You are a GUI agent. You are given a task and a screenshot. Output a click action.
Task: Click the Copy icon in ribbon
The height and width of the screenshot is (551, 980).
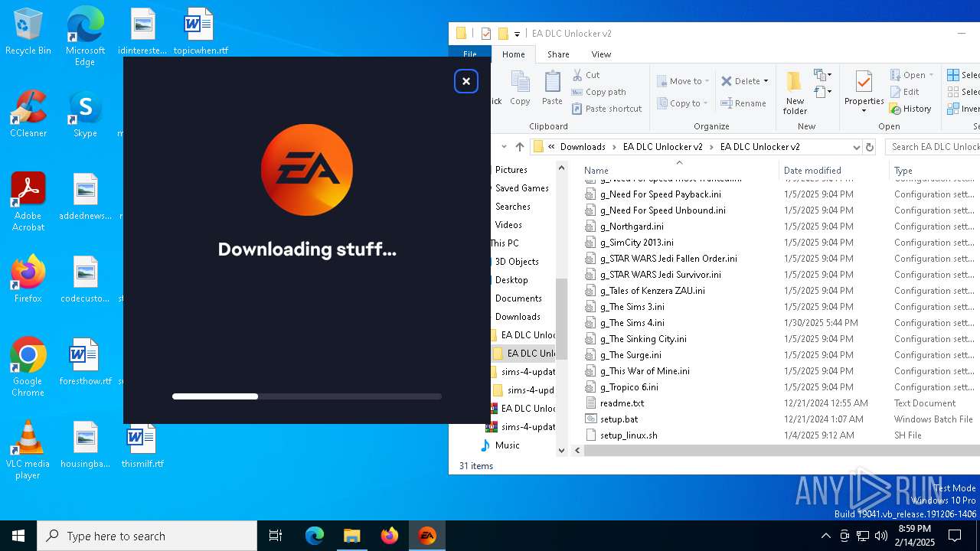[520, 88]
